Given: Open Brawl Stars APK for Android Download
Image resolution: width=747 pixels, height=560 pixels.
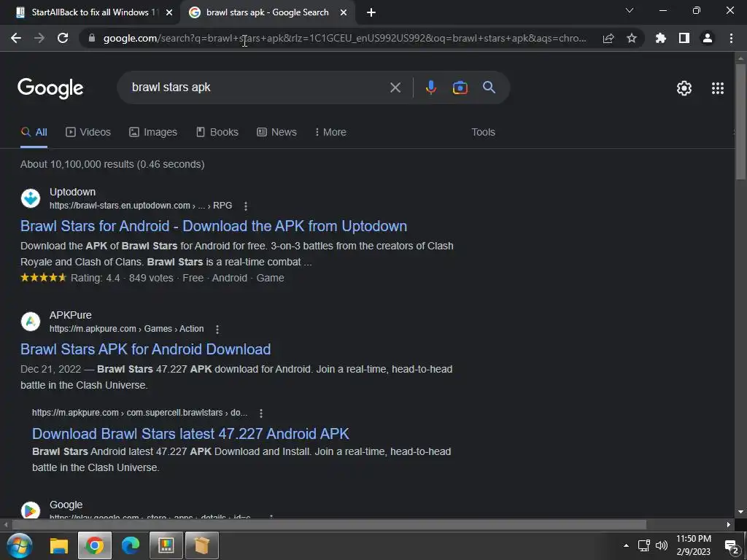Looking at the screenshot, I should coord(145,349).
